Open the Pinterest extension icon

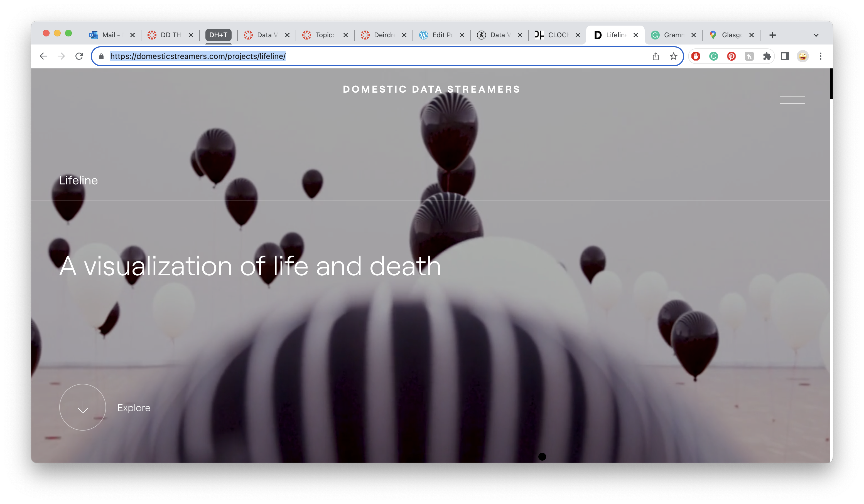pyautogui.click(x=731, y=56)
